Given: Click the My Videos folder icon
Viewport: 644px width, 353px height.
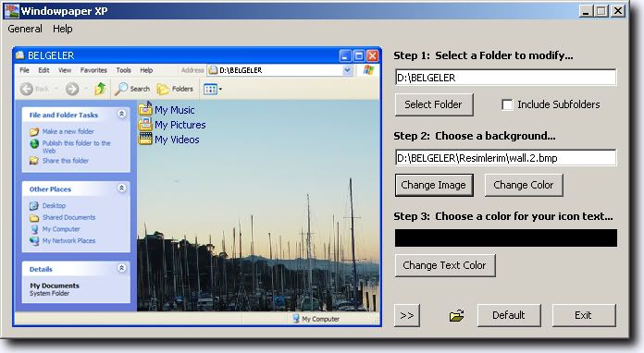Looking at the screenshot, I should click(x=145, y=139).
